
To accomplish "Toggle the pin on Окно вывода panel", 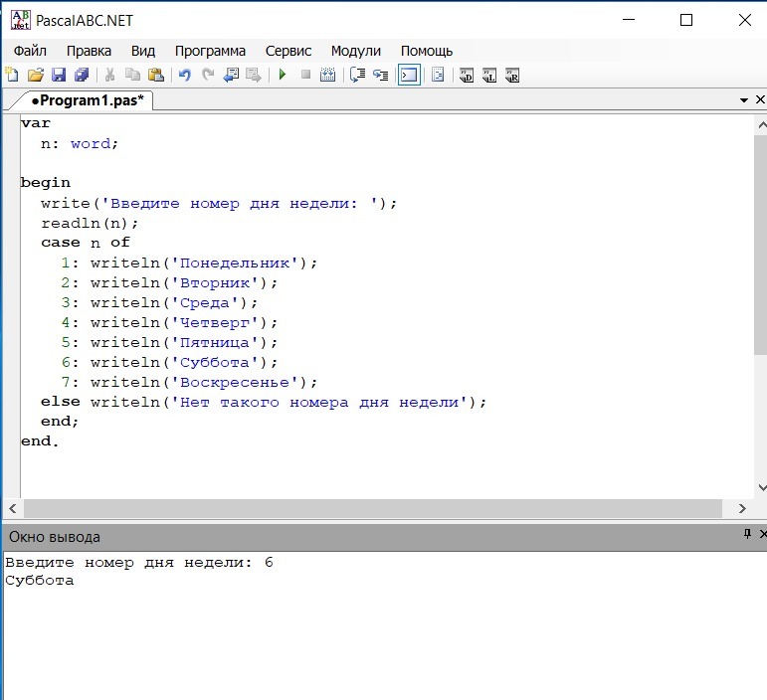I will 747,535.
